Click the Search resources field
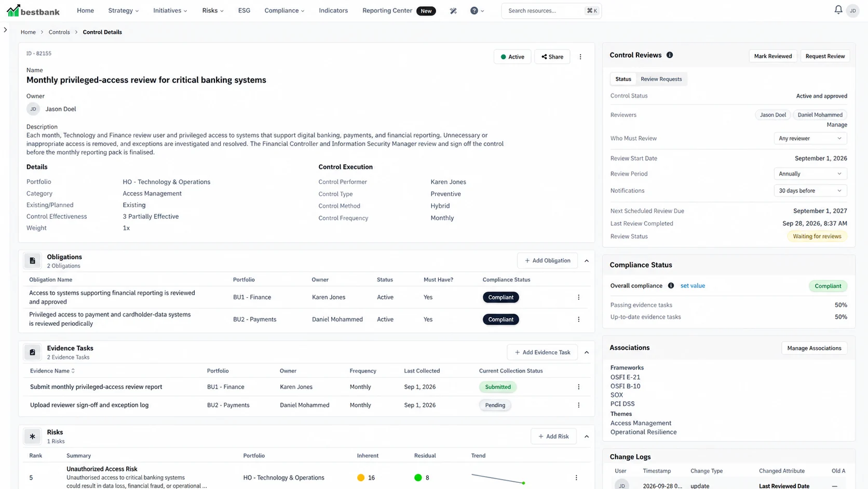 click(551, 10)
